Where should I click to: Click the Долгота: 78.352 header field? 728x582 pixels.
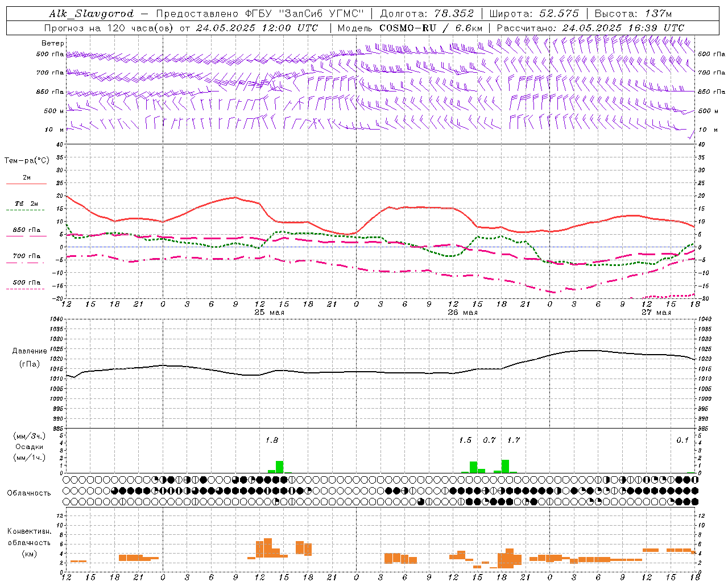pos(427,14)
